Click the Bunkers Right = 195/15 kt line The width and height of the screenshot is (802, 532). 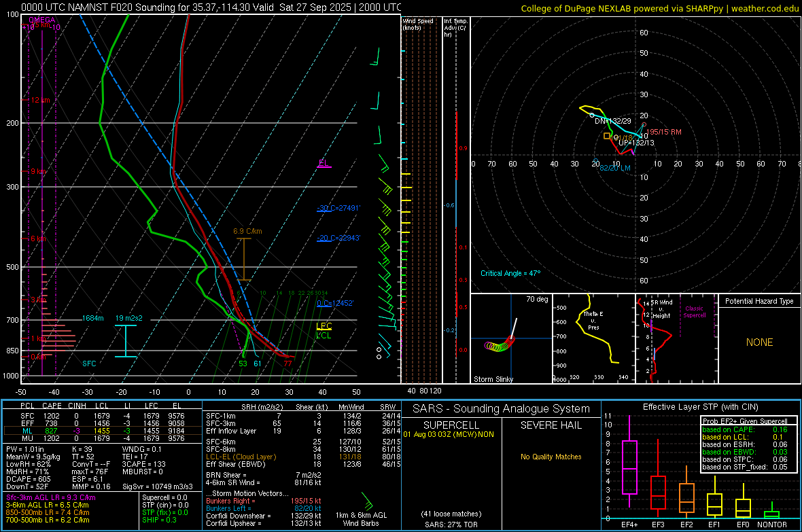[264, 501]
